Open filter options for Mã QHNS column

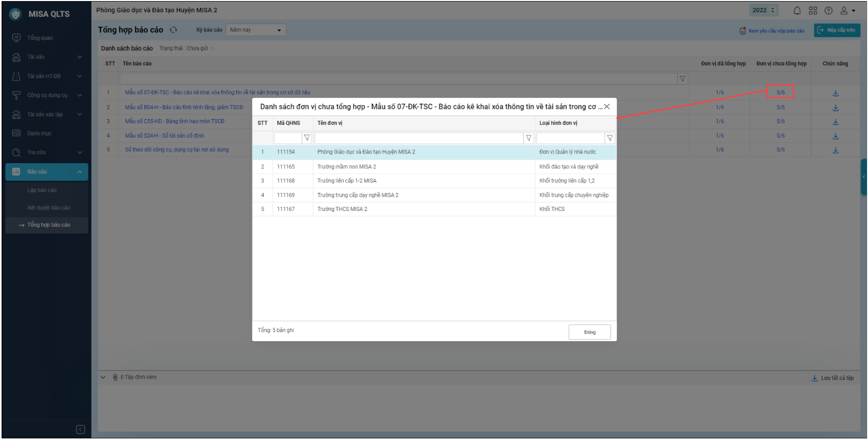pos(307,138)
